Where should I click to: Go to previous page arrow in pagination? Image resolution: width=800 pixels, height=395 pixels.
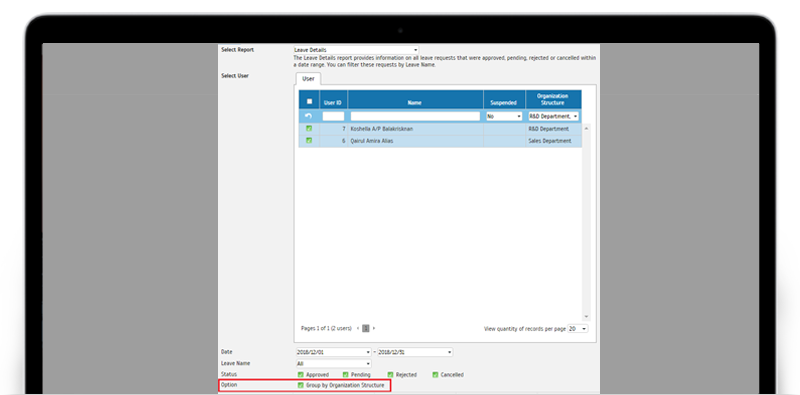tap(358, 329)
